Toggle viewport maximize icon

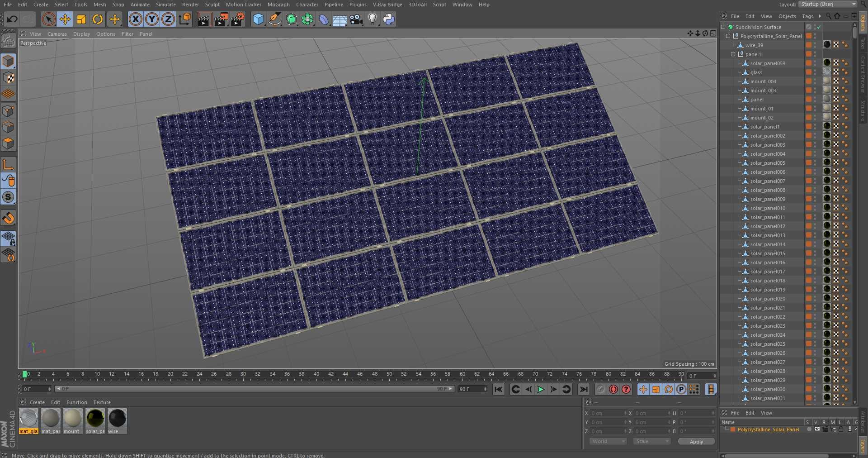pyautogui.click(x=713, y=33)
